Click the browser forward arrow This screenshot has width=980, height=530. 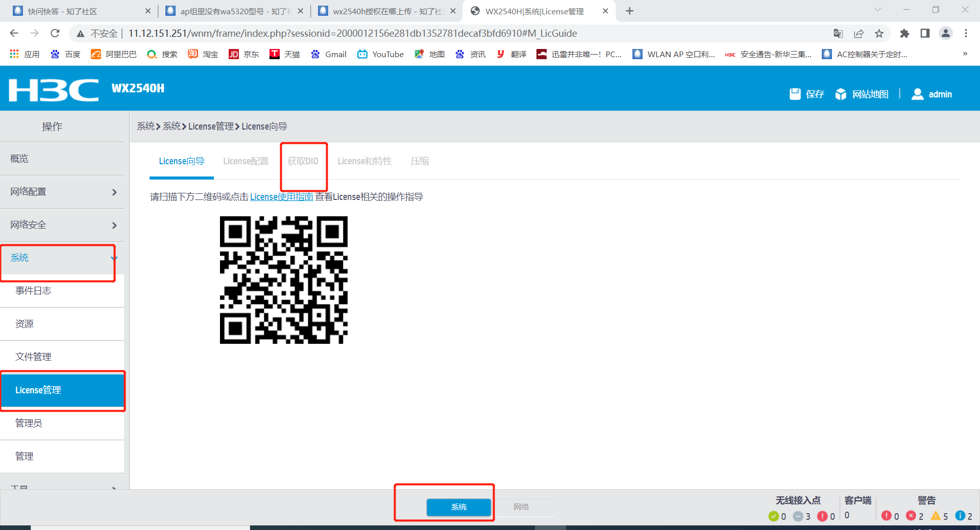pos(34,33)
